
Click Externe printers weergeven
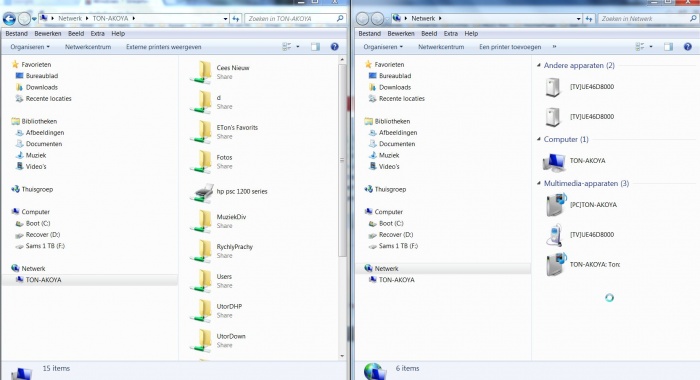click(164, 47)
